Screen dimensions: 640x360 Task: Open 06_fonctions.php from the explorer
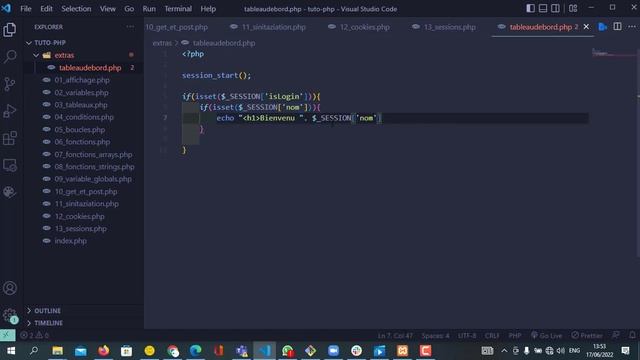click(83, 142)
